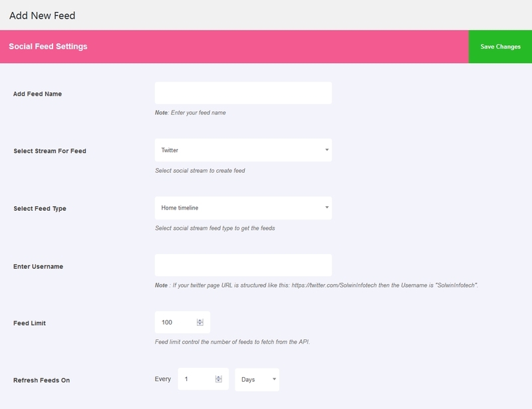The image size is (532, 409).
Task: Increment the refresh interval using up arrow
Action: [219, 377]
